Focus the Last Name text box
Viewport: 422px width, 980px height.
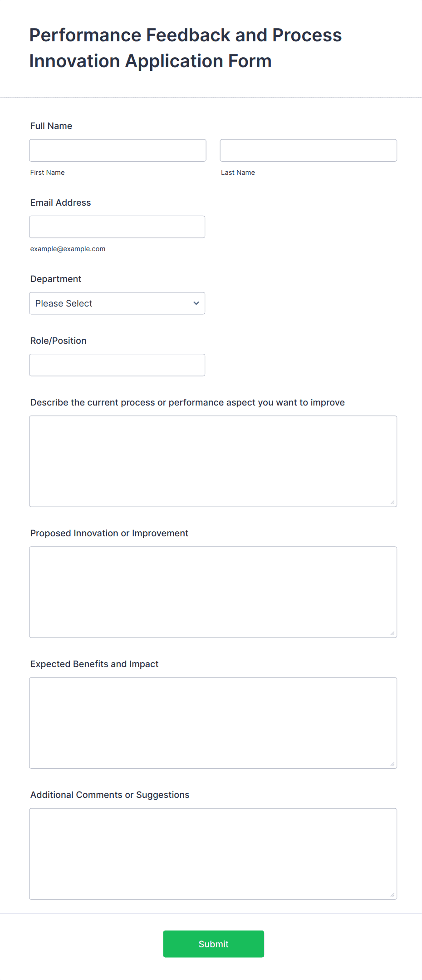coord(308,150)
